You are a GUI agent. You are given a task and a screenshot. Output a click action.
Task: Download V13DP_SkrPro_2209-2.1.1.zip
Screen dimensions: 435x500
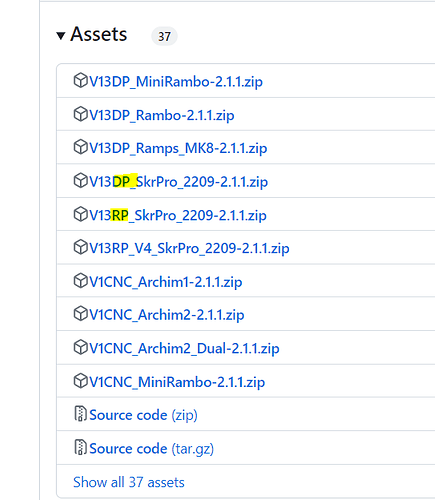178,182
